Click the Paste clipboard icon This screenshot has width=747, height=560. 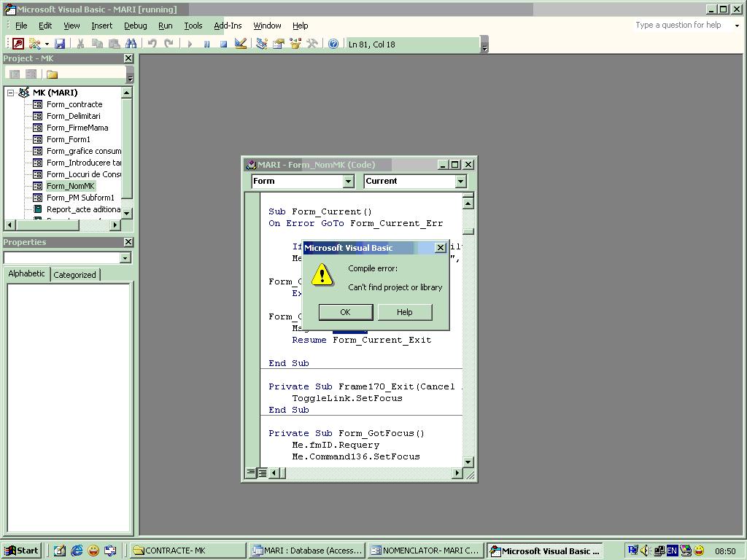114,44
